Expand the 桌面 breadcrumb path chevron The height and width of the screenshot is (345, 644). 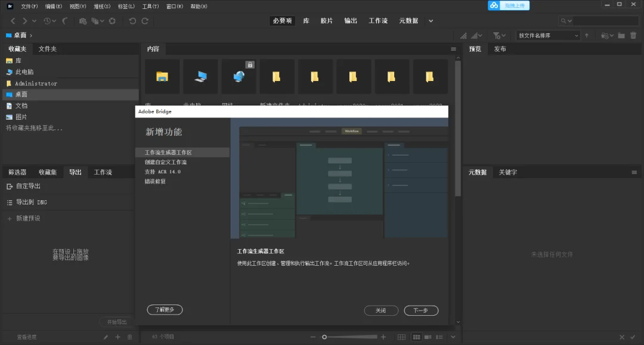[31, 35]
